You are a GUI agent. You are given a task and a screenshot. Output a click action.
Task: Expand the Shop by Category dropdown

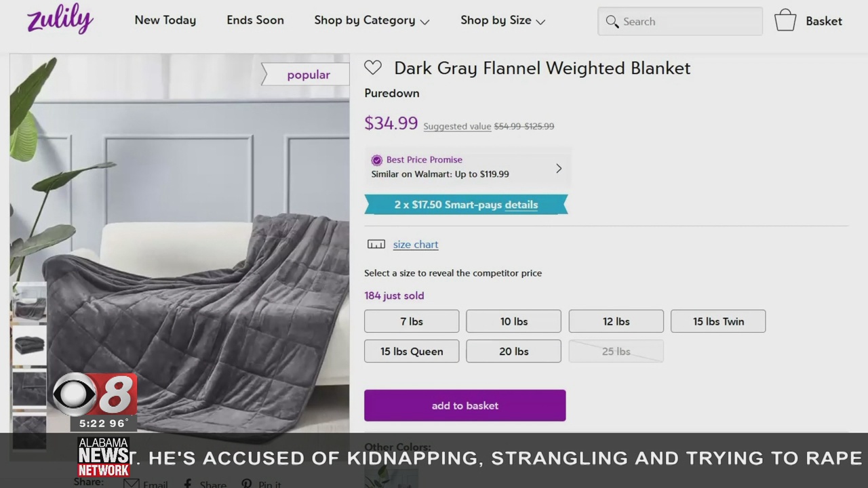point(372,21)
